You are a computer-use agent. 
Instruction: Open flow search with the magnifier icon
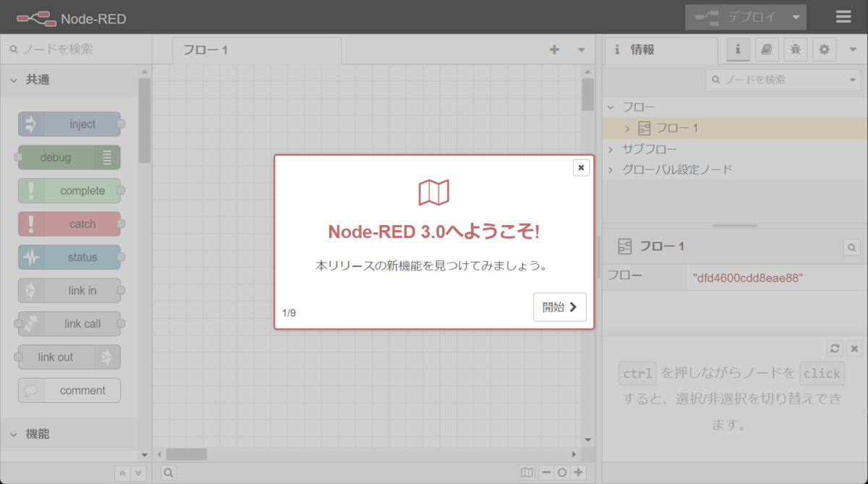coord(168,472)
